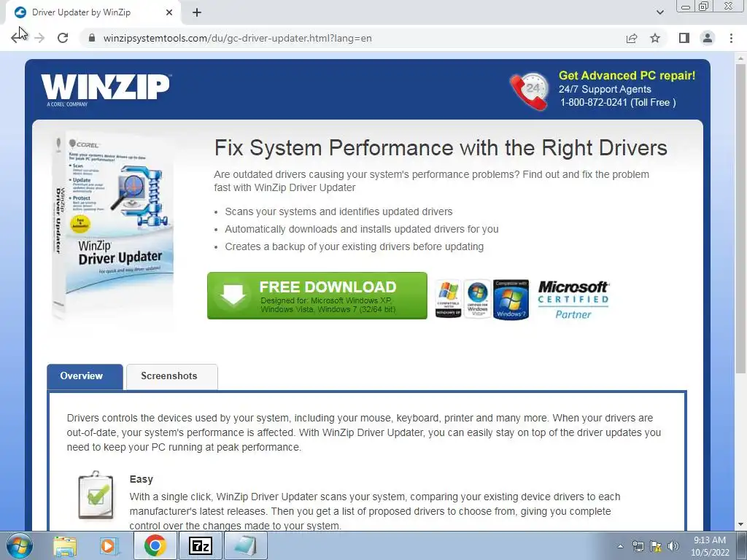
Task: Open 7-Zip from the taskbar
Action: (200, 545)
